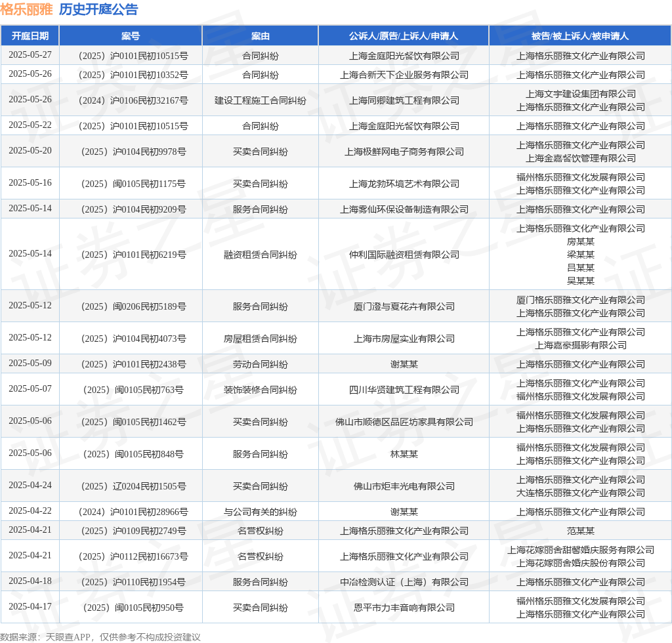Click case number (2025)沪0104民初9209号

[134, 209]
